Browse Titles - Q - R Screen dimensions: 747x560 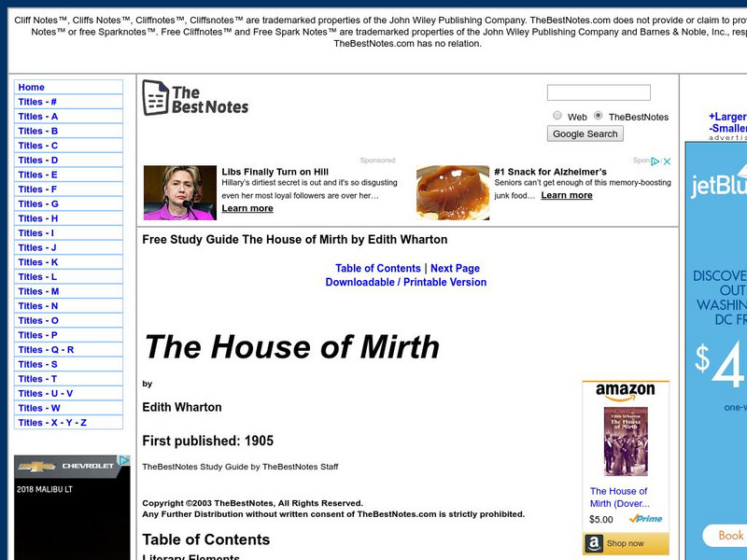click(68, 350)
